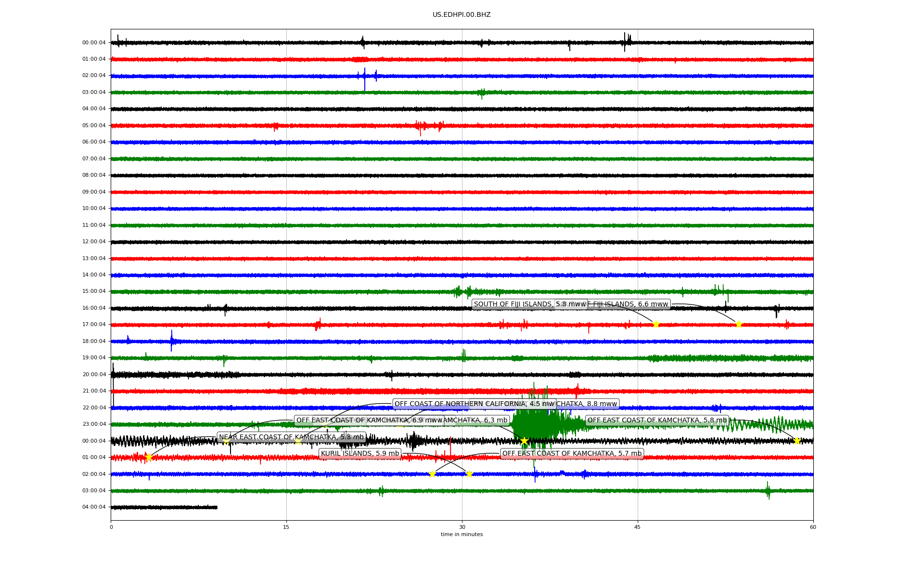Click the star linked to NEAR EAST COAST OF KAMCHATKA label
Viewport: 924px width, 578px height.
tap(149, 457)
